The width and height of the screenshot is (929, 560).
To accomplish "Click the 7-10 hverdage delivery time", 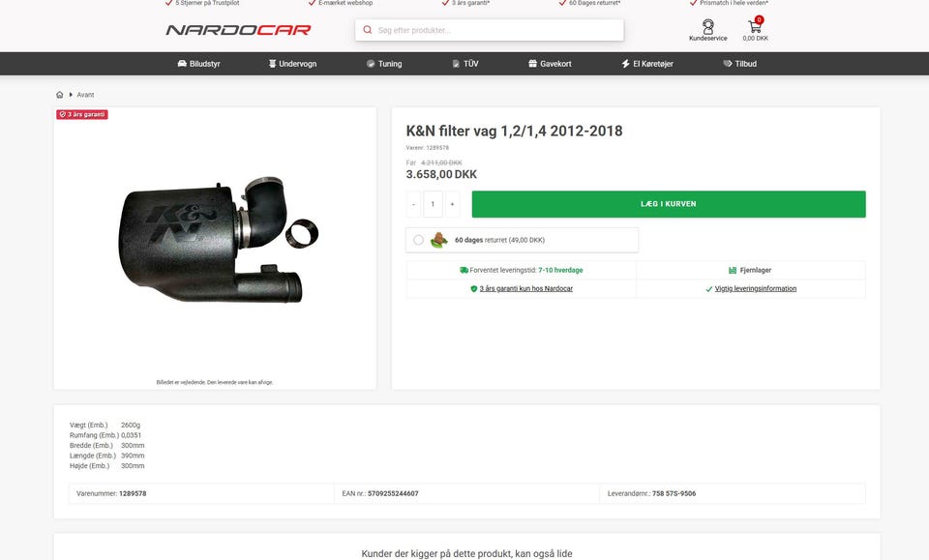I will pos(560,270).
